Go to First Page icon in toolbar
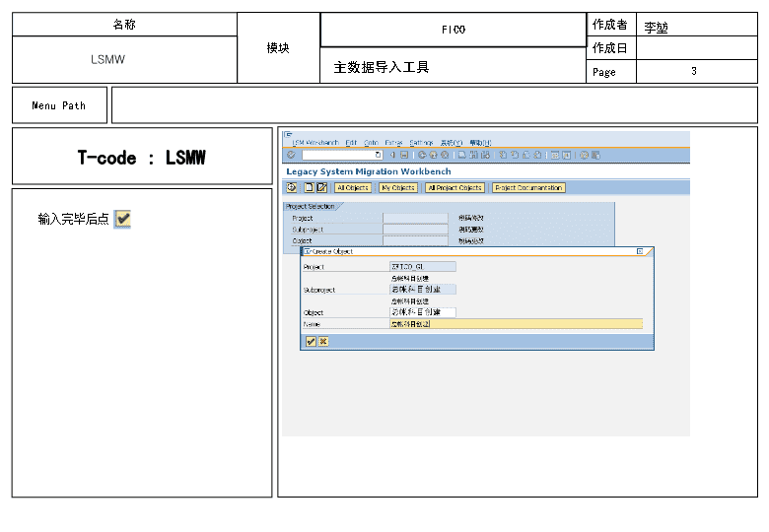 [x=503, y=155]
